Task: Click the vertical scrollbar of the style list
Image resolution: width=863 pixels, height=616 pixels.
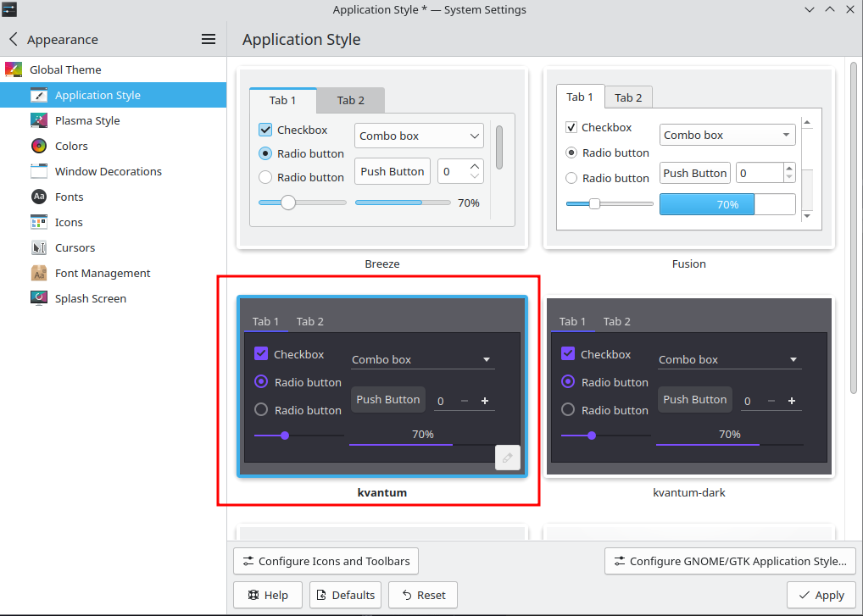Action: 854,228
